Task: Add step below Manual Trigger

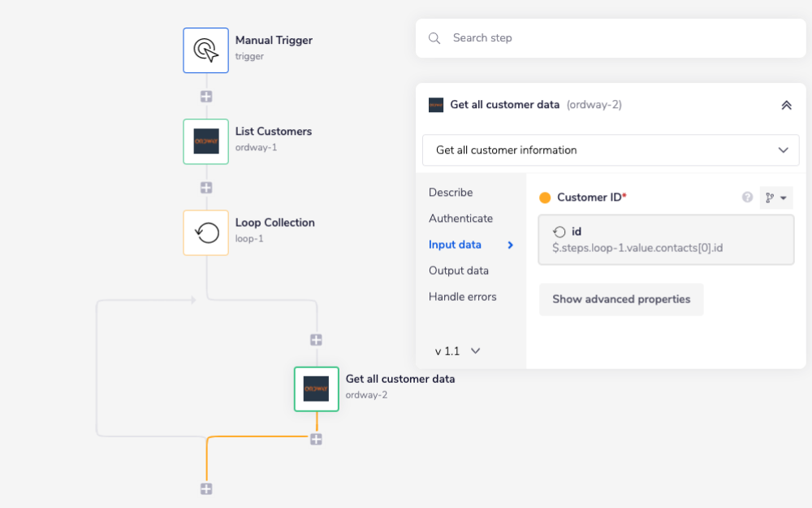Action: [x=206, y=96]
